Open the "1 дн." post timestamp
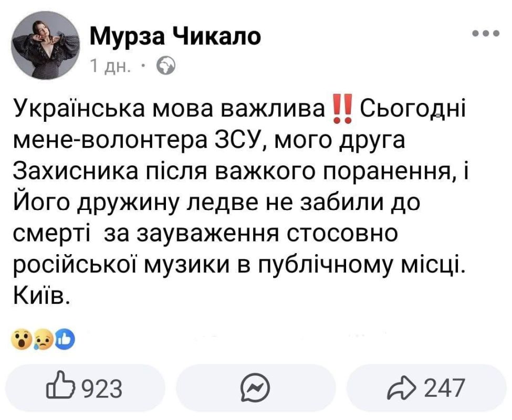The width and height of the screenshot is (512, 420). pyautogui.click(x=111, y=66)
